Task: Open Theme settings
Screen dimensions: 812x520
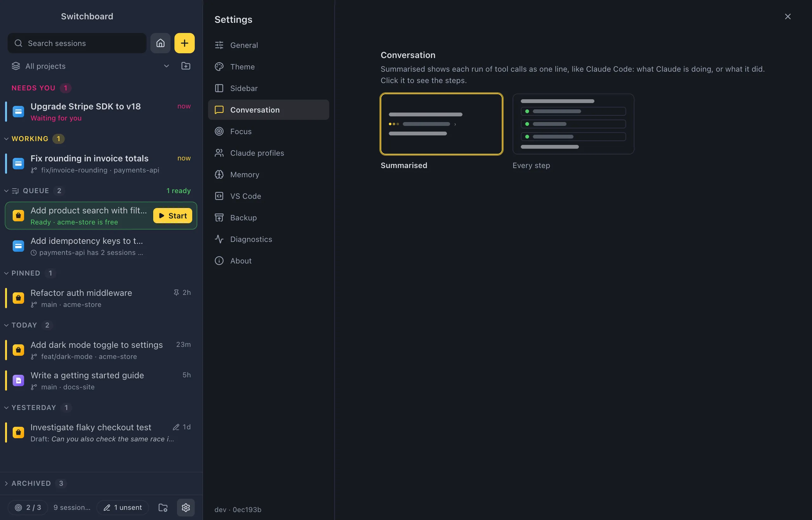Action: (269, 67)
